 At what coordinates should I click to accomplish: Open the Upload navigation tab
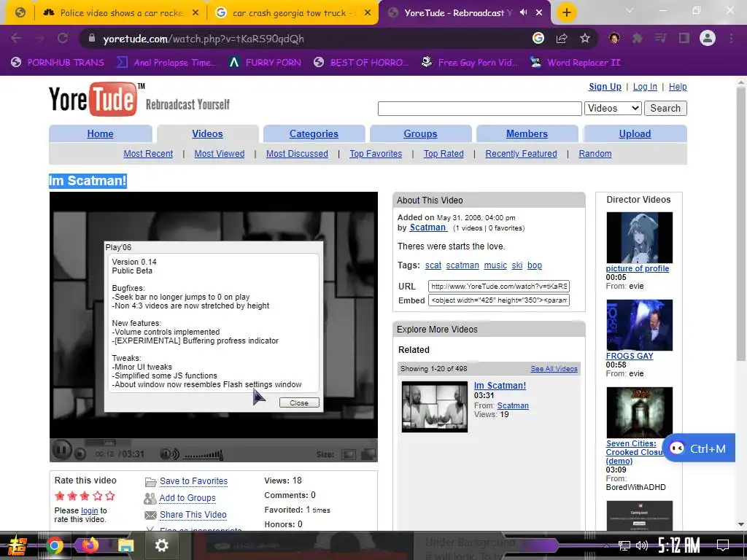point(635,134)
